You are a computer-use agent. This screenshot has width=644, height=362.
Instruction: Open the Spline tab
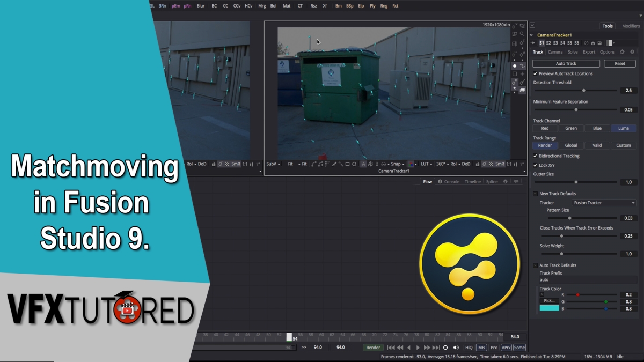click(x=492, y=182)
